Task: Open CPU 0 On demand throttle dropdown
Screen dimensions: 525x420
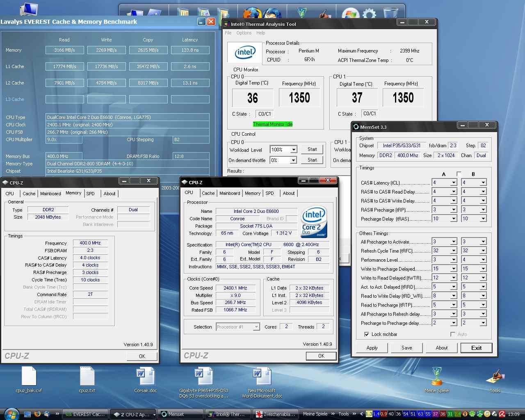Action: tap(293, 160)
